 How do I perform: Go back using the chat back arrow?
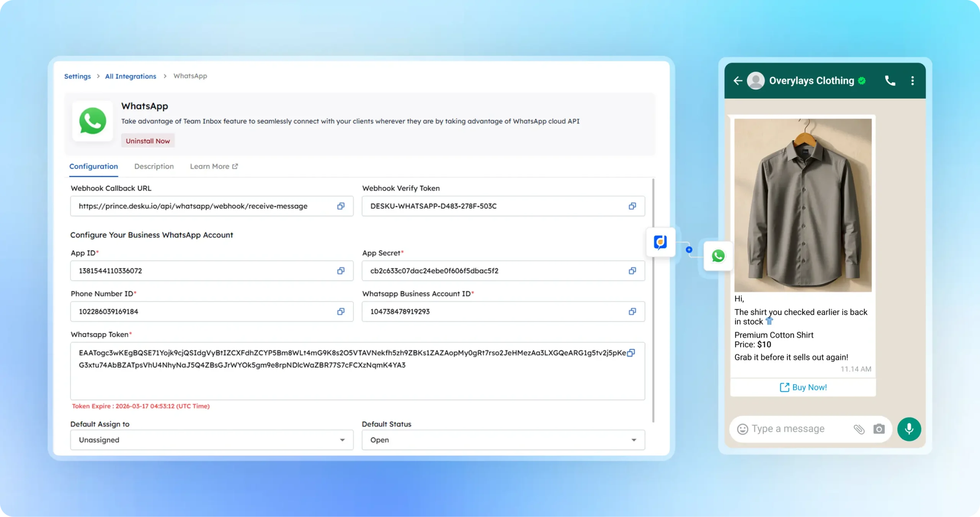pos(737,80)
